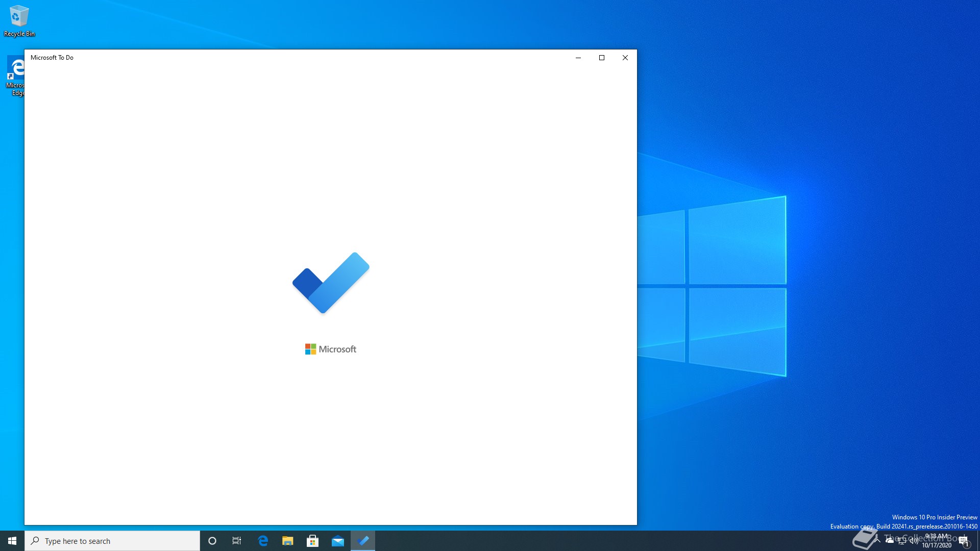Minimize the Microsoft To Do window
The image size is (980, 551).
[x=578, y=58]
